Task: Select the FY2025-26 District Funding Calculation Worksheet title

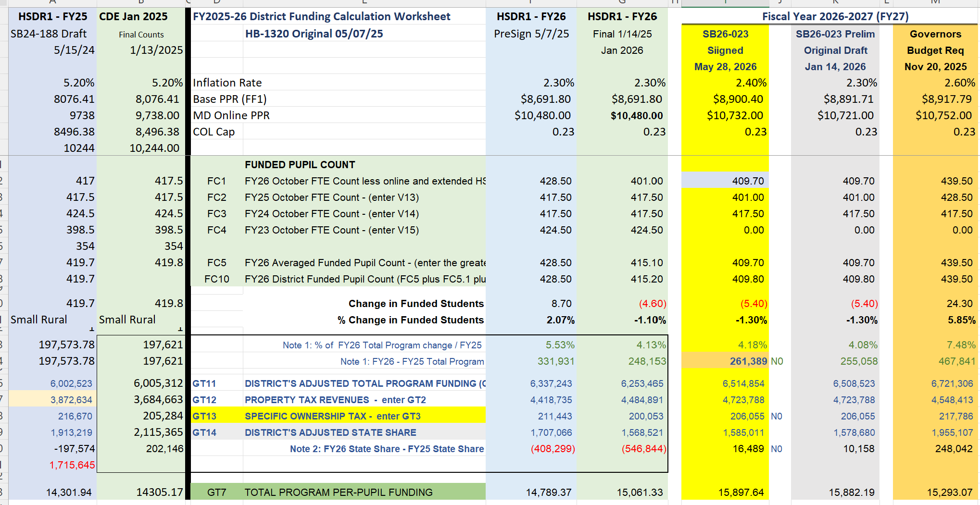Action: coord(322,16)
